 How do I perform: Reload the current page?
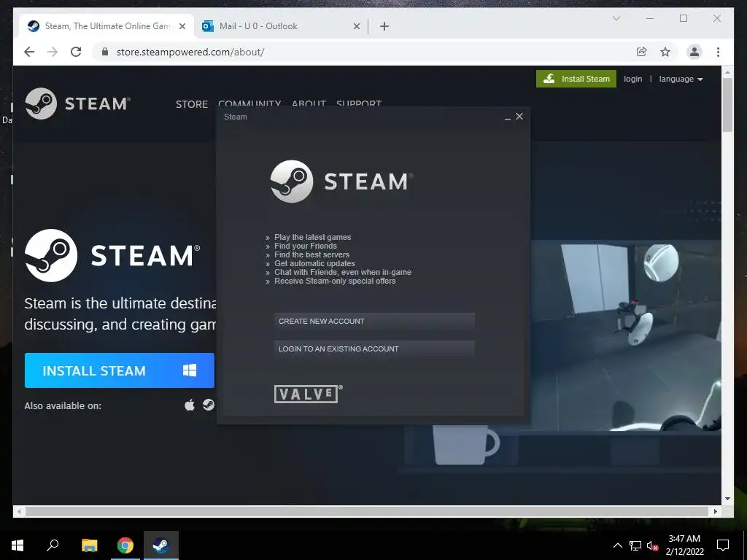coord(76,52)
